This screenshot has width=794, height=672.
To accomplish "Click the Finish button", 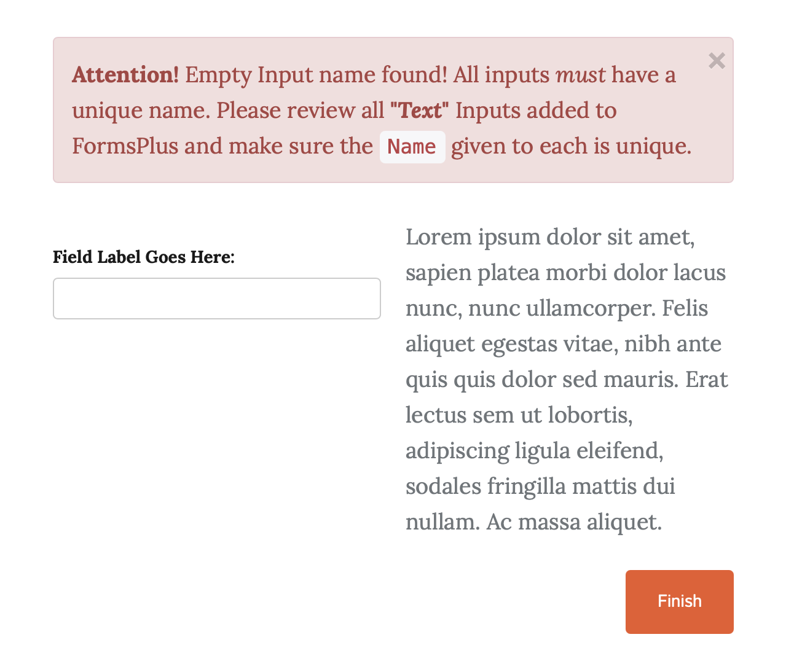I will tap(679, 601).
